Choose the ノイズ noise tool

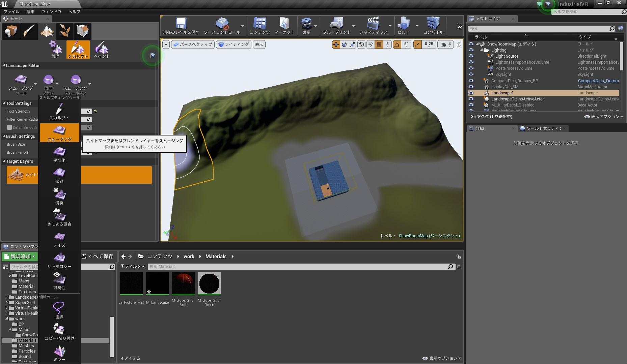click(59, 239)
